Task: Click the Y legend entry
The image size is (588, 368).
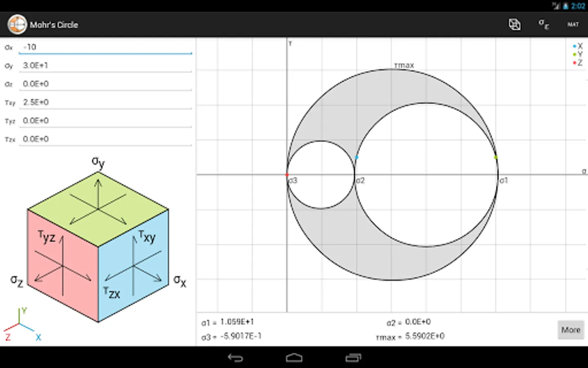Action: (578, 54)
